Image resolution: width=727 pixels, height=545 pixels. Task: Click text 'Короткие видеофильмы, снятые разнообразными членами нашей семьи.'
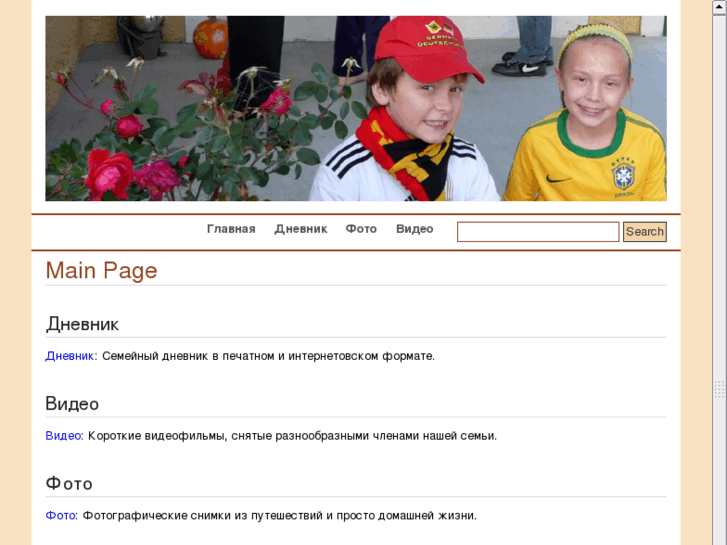(x=292, y=436)
